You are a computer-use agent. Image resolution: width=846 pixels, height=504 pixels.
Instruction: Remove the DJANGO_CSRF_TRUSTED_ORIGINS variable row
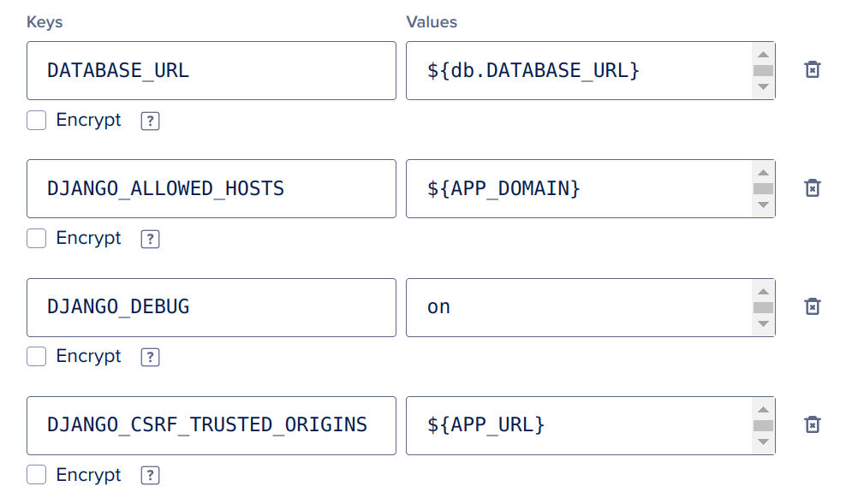click(812, 424)
